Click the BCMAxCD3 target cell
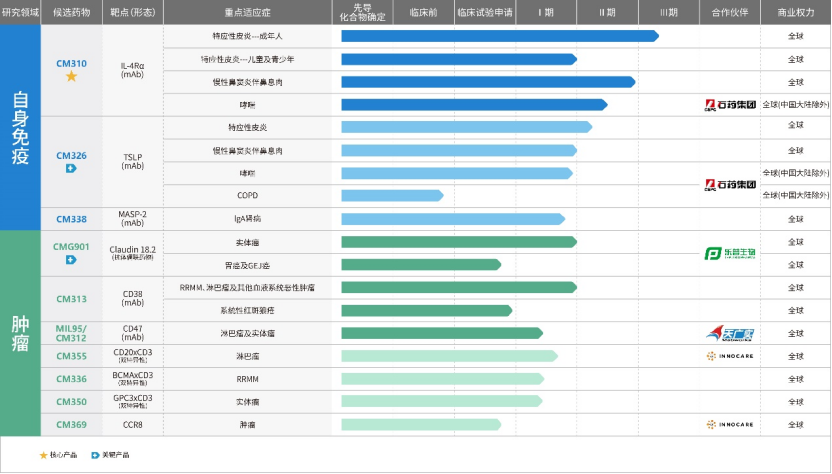832x474 pixels. [133, 378]
